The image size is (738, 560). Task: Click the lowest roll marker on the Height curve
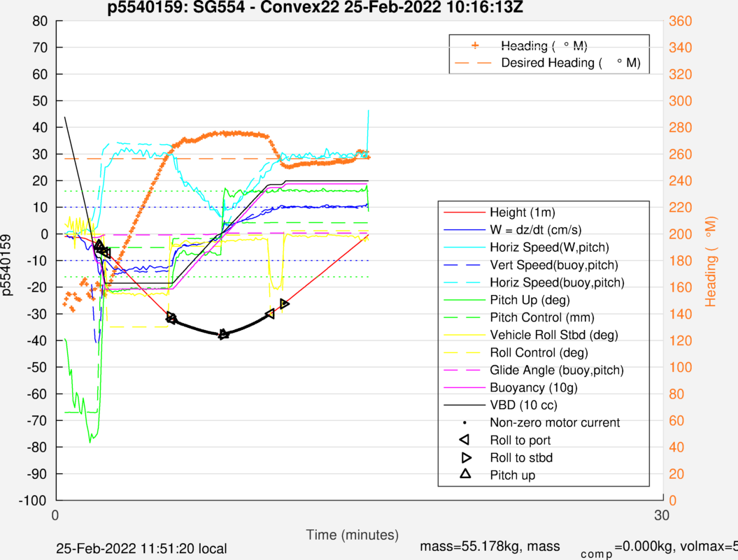point(224,334)
